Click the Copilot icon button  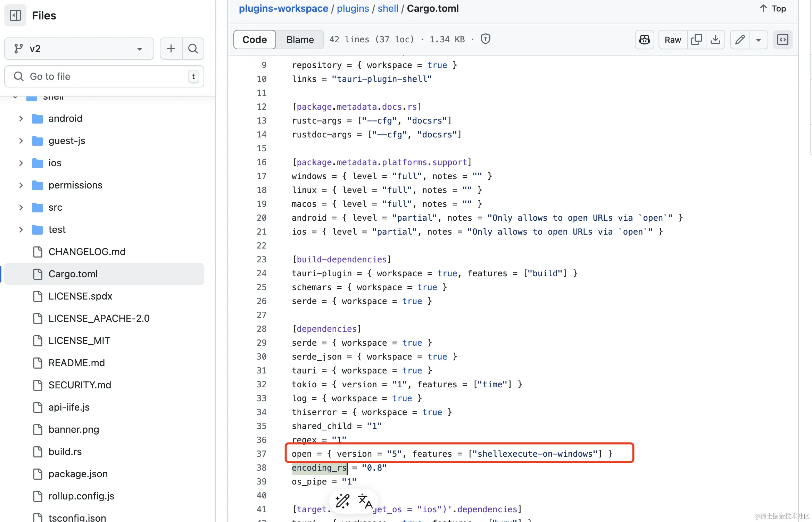[645, 40]
